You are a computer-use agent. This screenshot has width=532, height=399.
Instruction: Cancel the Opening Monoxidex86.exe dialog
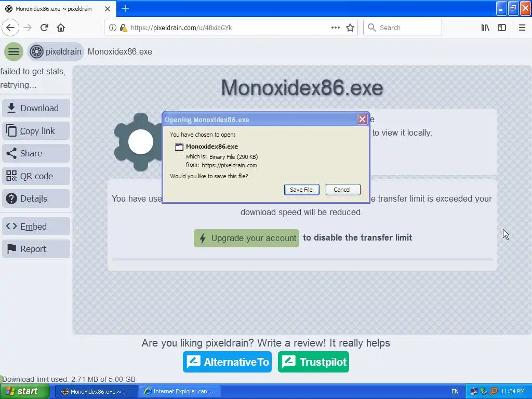coord(343,190)
